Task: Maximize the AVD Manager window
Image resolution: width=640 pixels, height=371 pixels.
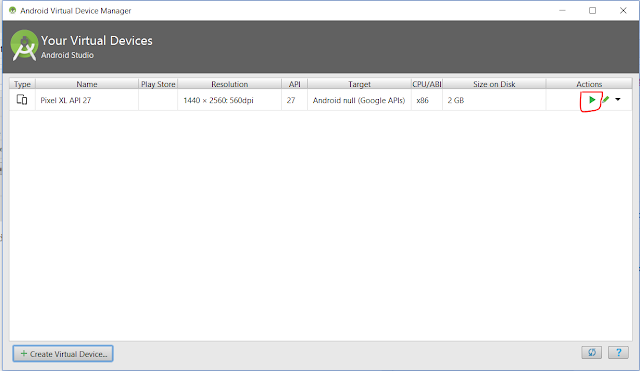Action: 592,10
